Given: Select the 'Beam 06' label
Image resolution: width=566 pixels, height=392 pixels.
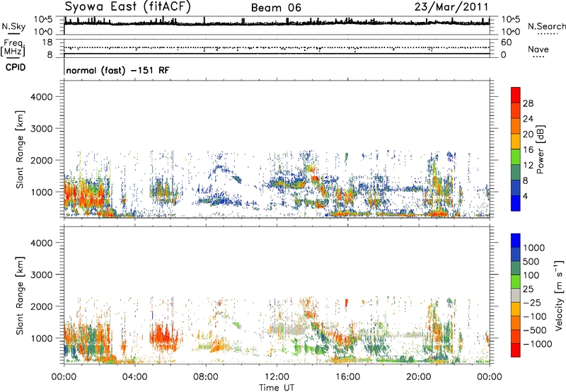Looking at the screenshot, I should pos(276,8).
